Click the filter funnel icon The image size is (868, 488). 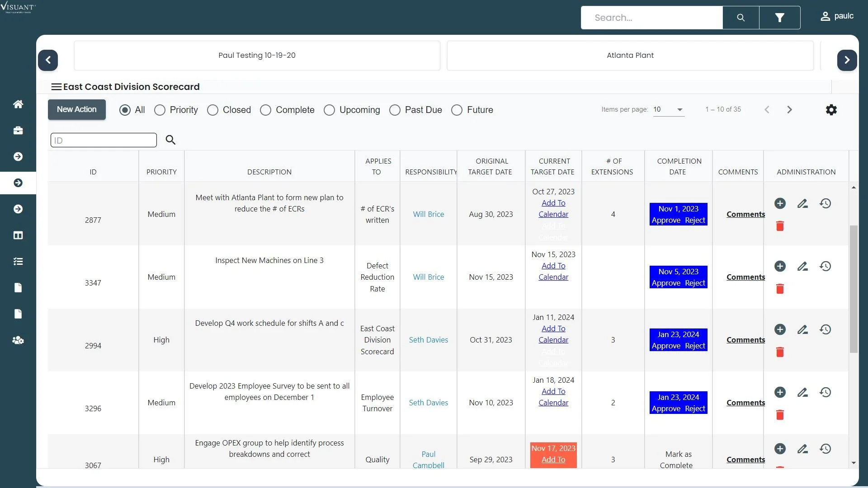tap(779, 18)
